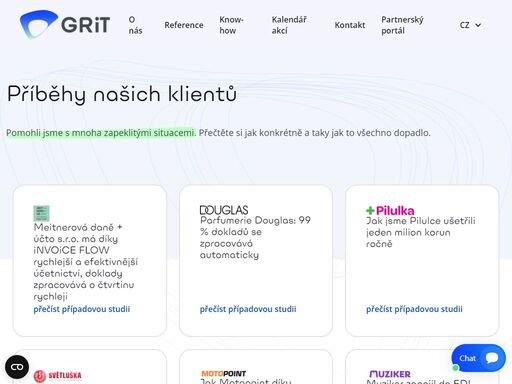This screenshot has width=512, height=384.
Task: Click the GRiT logo
Action: 65,24
